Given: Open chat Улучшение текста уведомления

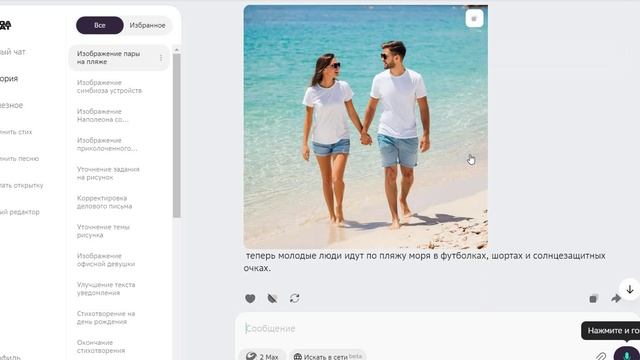Looking at the screenshot, I should [106, 289].
